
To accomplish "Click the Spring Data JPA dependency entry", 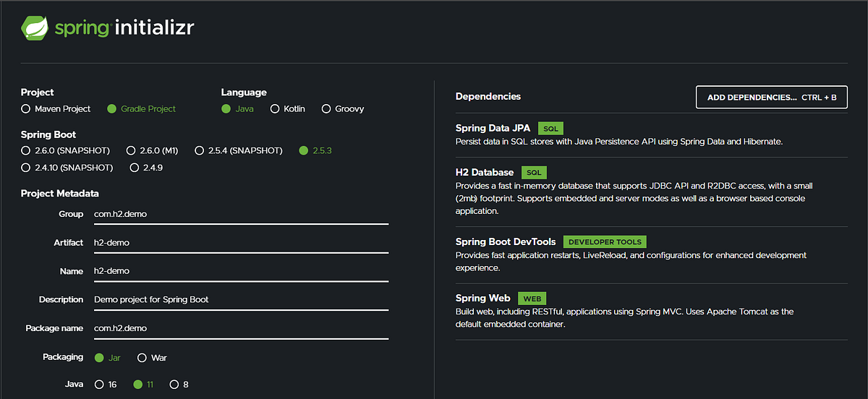I will point(651,134).
